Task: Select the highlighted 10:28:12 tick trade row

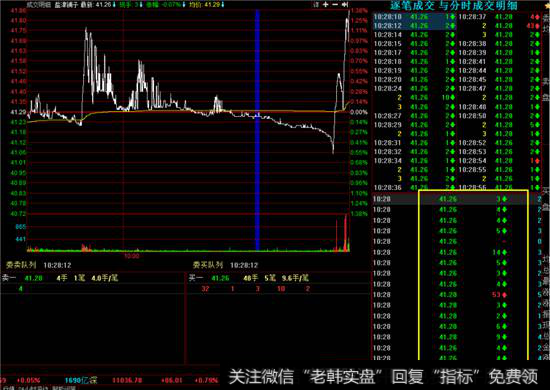Action: (415, 26)
